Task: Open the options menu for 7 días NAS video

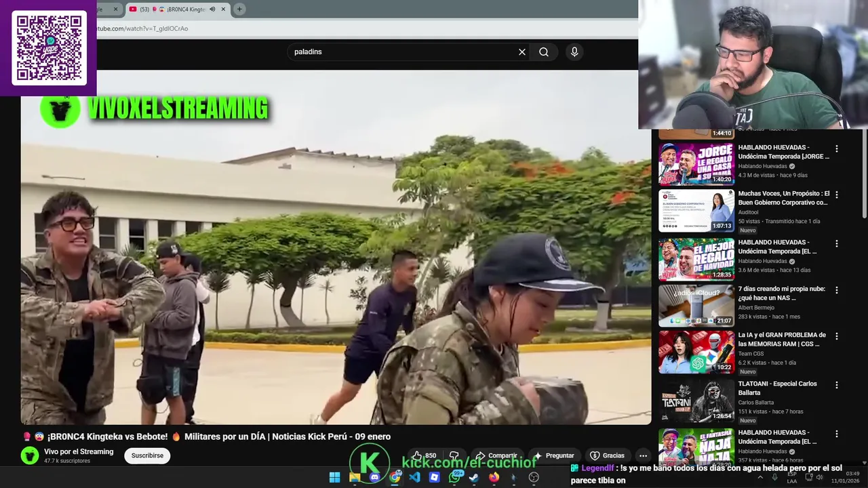Action: pos(836,290)
